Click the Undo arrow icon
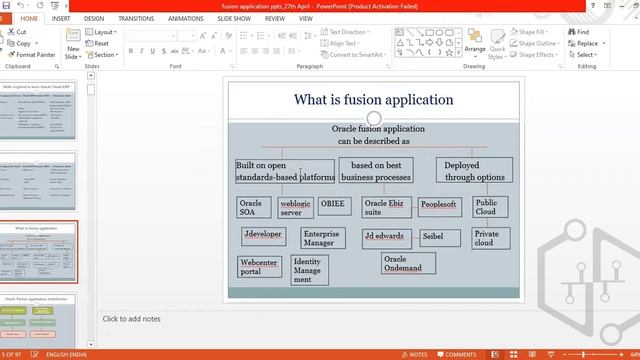Viewport: 640px width, 360px height. (x=20, y=5)
